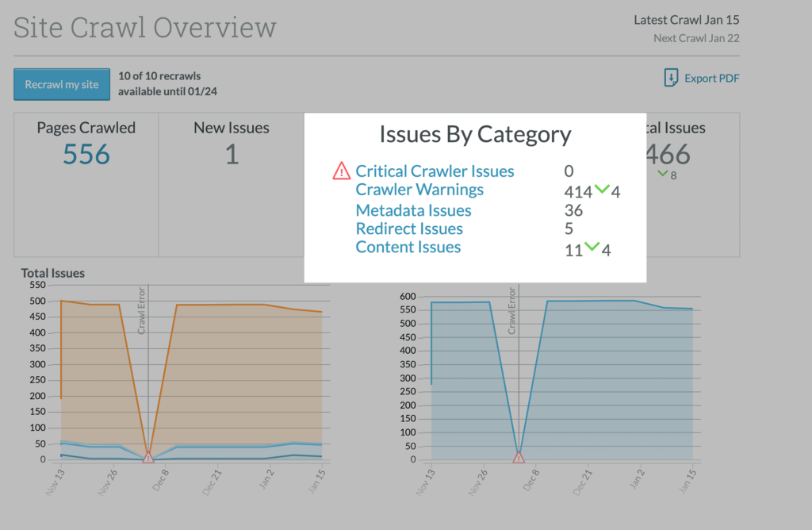
Task: Click the 556 Pages Crawled number
Action: [86, 155]
